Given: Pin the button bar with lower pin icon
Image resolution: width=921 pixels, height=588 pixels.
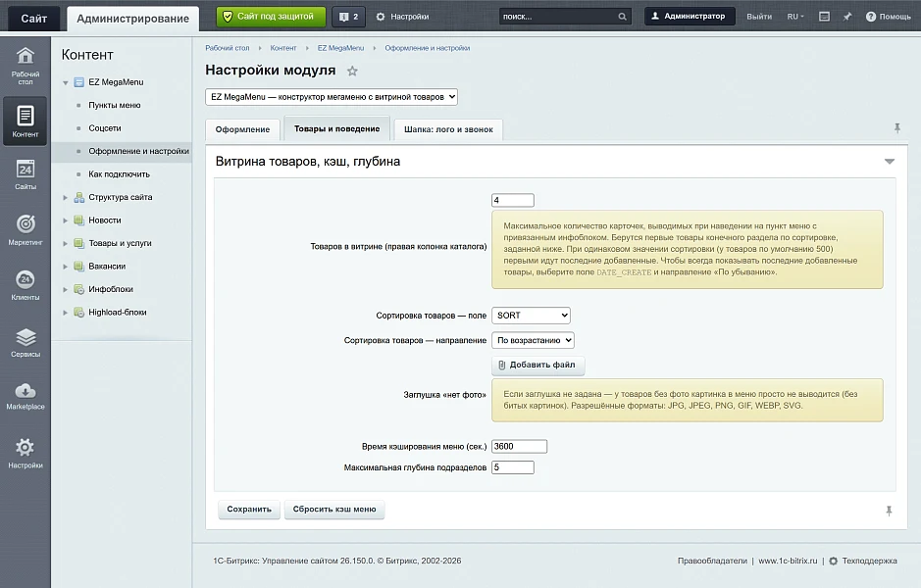Looking at the screenshot, I should 889,511.
